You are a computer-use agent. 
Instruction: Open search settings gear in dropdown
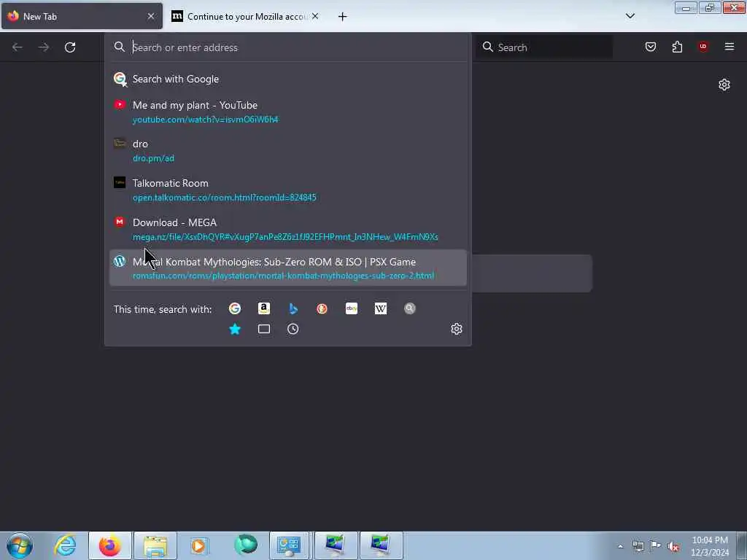point(457,329)
